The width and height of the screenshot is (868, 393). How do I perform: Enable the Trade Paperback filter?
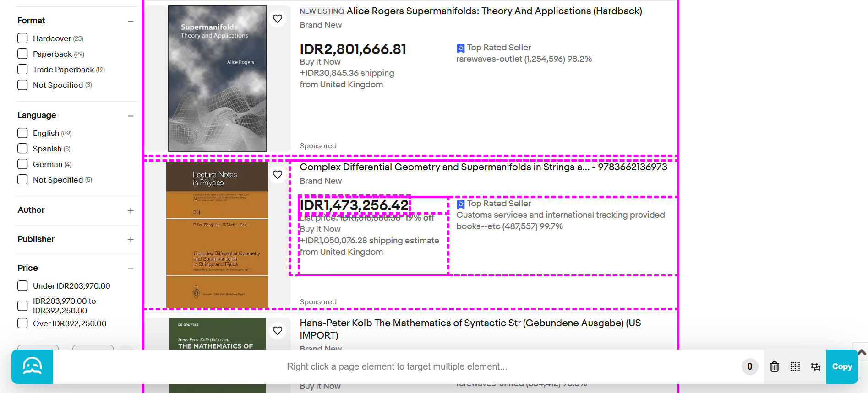22,70
